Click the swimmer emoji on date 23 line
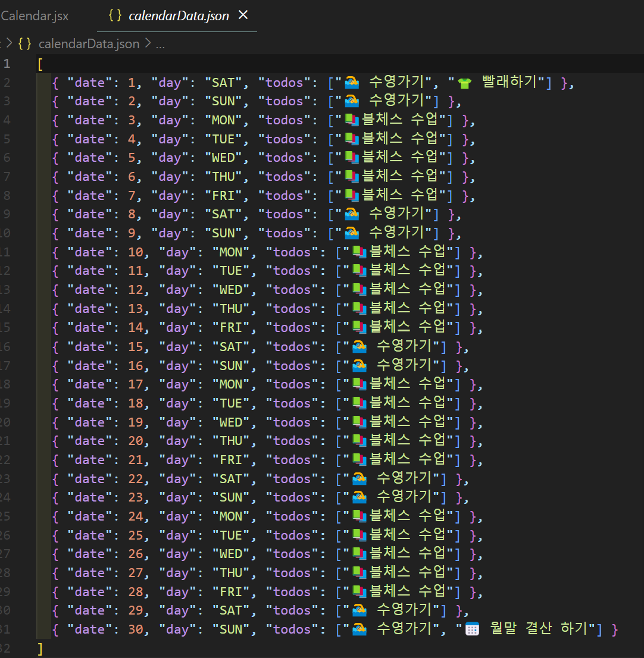The image size is (644, 658). tap(359, 497)
